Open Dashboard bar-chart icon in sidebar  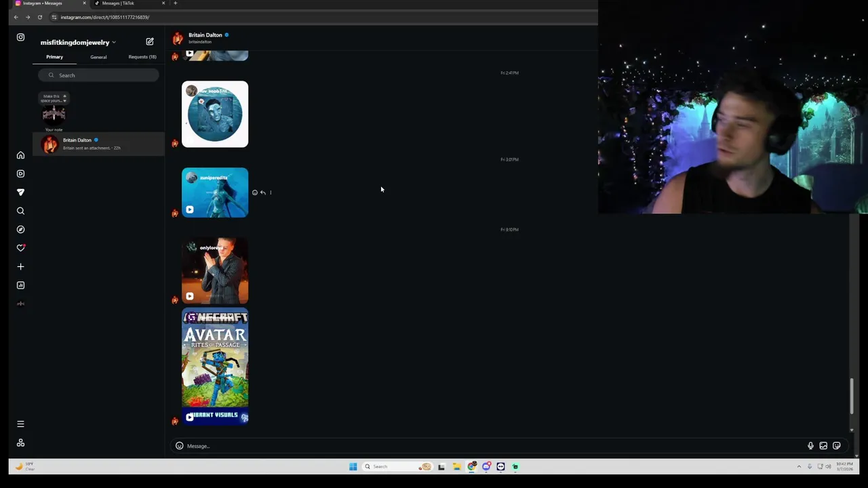click(20, 285)
